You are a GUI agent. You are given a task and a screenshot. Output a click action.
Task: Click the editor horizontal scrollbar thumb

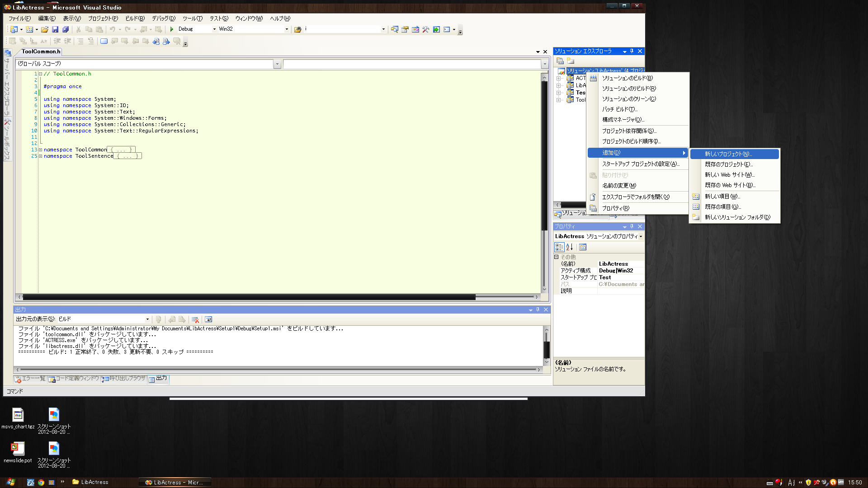pyautogui.click(x=249, y=297)
